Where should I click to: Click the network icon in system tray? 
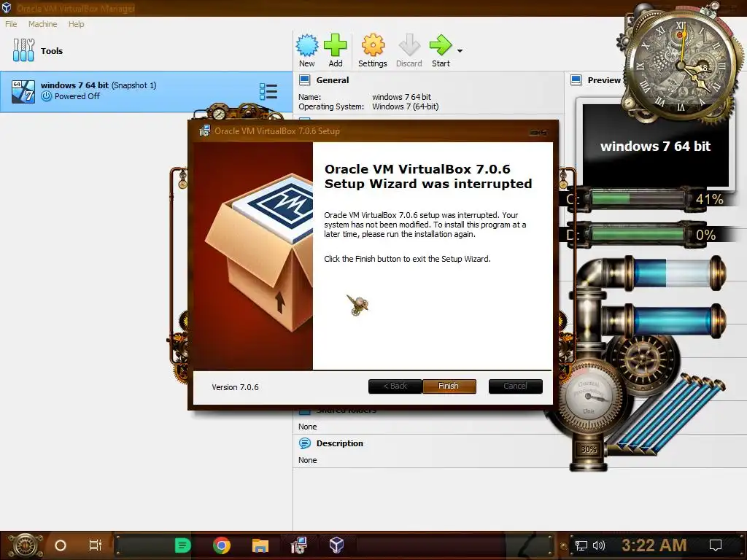[581, 545]
